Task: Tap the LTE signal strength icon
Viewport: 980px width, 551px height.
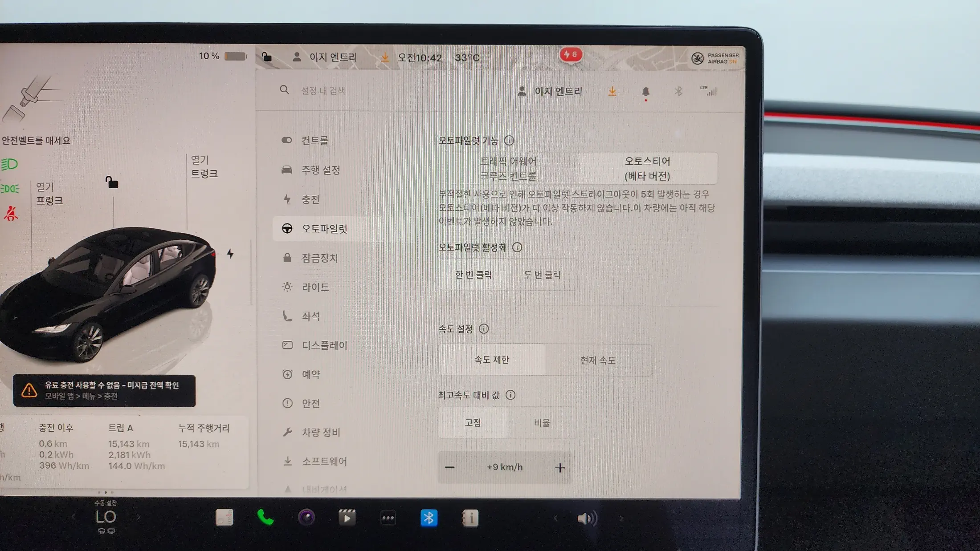Action: [709, 90]
